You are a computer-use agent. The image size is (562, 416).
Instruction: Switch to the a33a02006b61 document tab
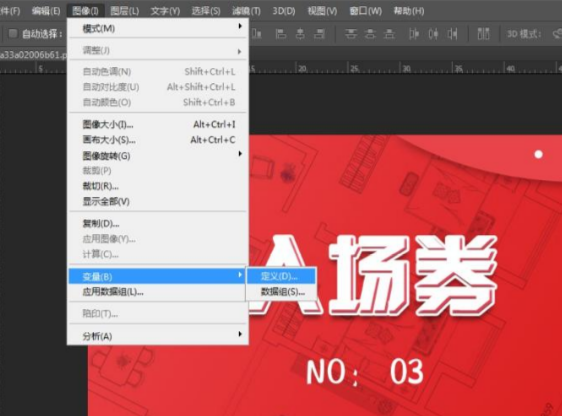33,55
